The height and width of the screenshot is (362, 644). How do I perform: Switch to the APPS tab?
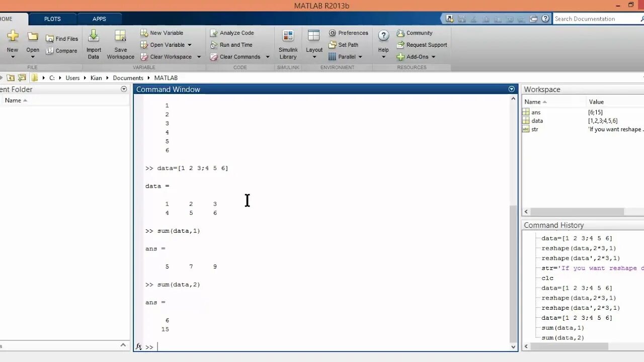click(99, 19)
